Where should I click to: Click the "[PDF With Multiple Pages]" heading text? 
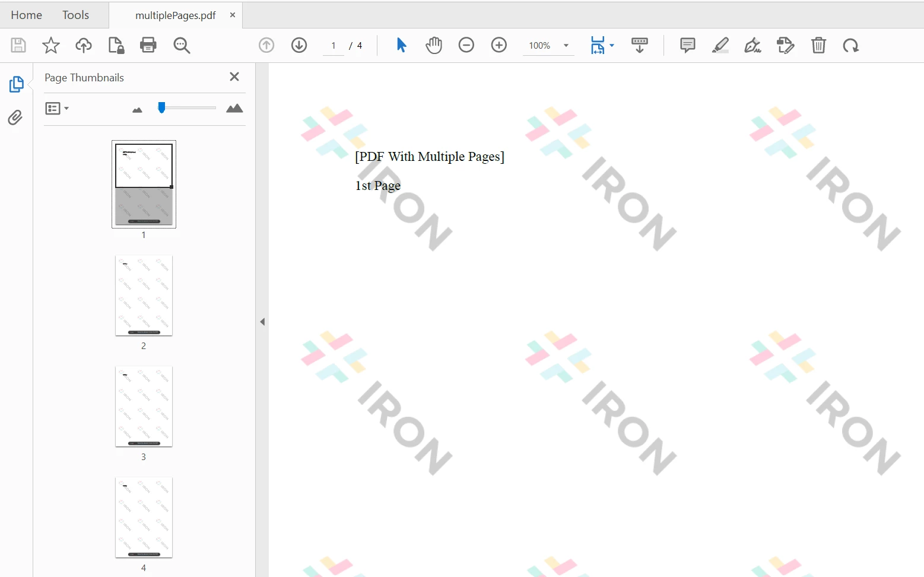tap(430, 157)
